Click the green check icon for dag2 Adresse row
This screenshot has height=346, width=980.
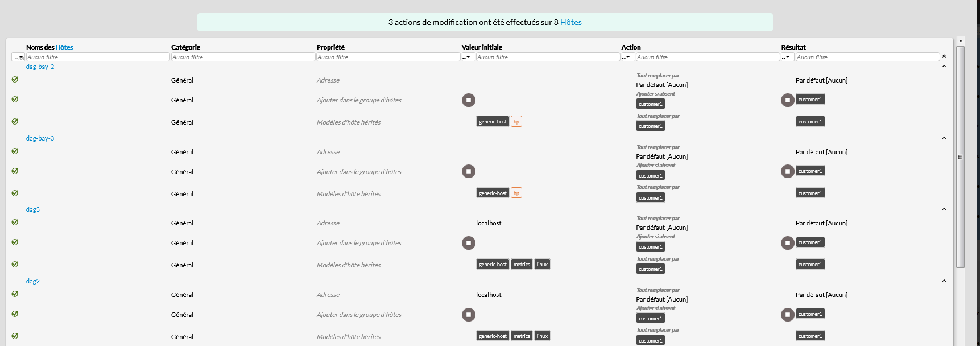[15, 294]
